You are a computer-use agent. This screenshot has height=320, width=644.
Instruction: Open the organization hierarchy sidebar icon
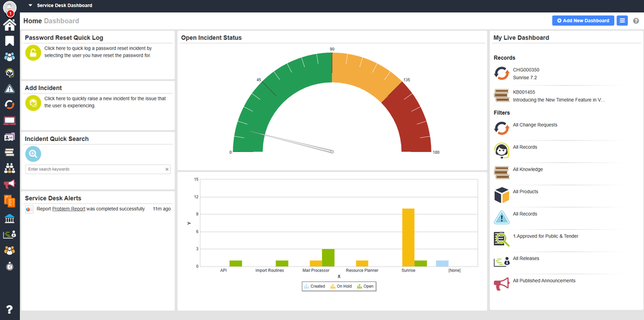click(x=10, y=168)
